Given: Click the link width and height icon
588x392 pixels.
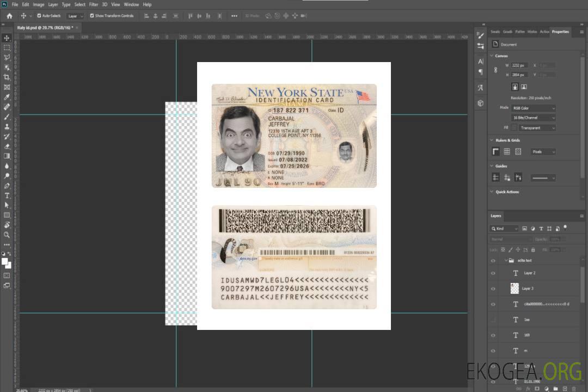Looking at the screenshot, I should pos(495,70).
